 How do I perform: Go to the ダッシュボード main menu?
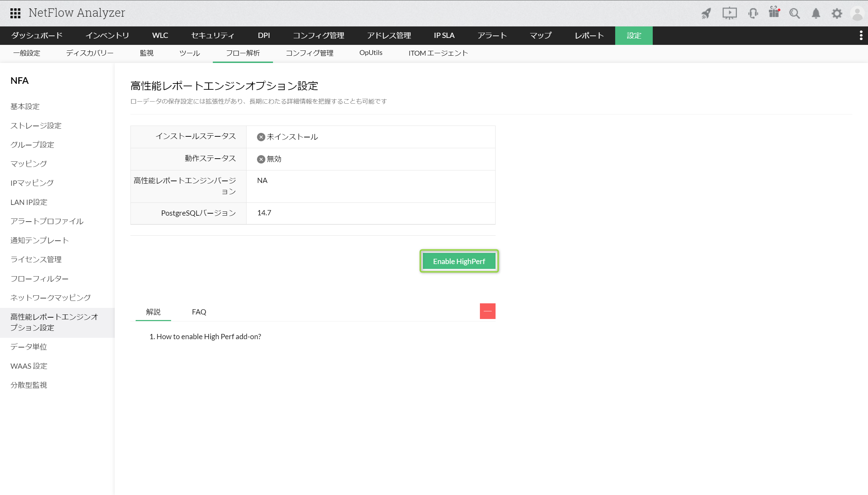tap(37, 35)
